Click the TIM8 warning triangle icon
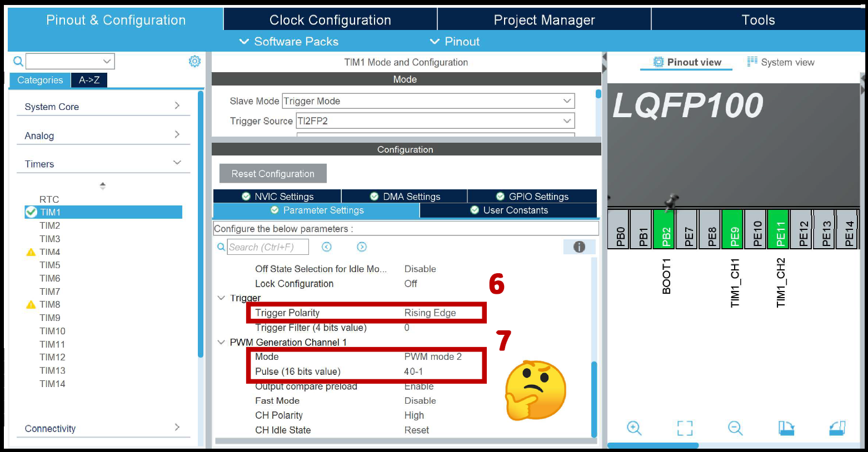The width and height of the screenshot is (868, 452). pyautogui.click(x=31, y=305)
